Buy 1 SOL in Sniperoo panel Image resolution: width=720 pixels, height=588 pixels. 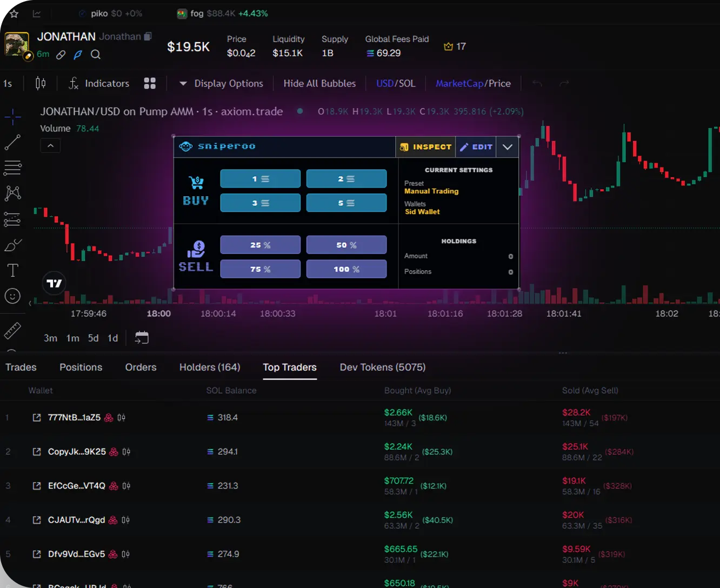pyautogui.click(x=261, y=179)
